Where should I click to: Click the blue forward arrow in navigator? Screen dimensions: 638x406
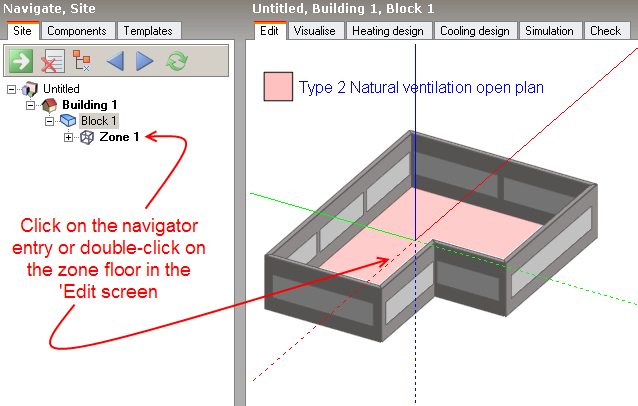coord(144,61)
